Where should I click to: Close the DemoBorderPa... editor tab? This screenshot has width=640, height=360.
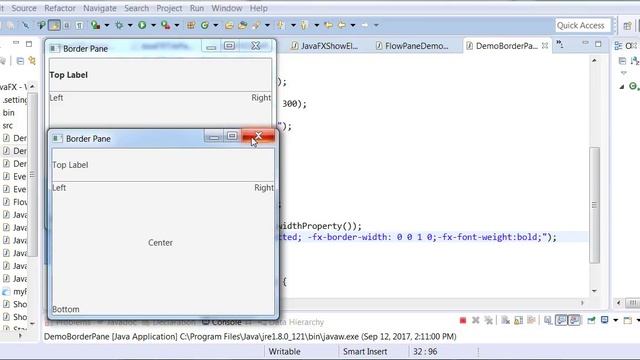545,46
